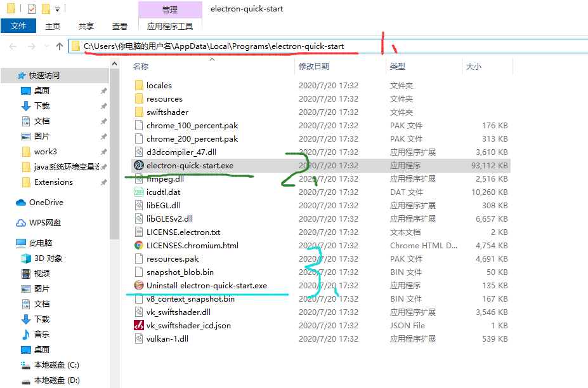
Task: Click the navigation pane scroll-up arrow
Action: click(x=114, y=64)
